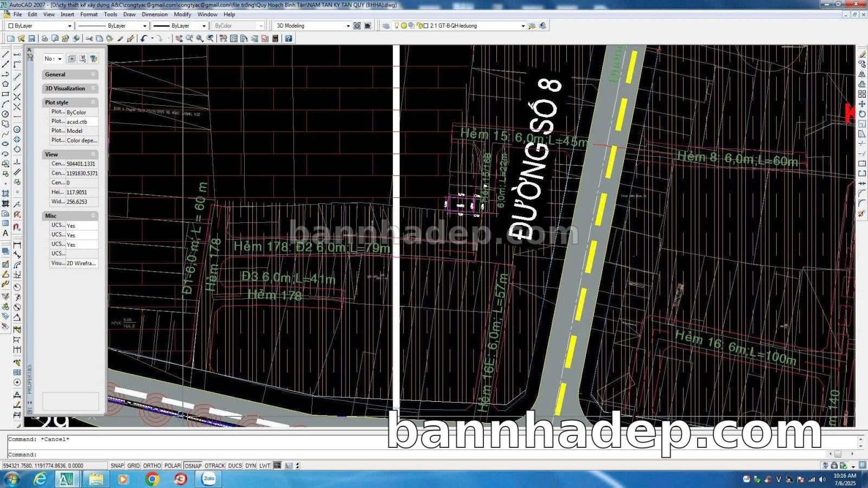The height and width of the screenshot is (488, 868).
Task: Turn on GRID display toggle
Action: coord(133,466)
